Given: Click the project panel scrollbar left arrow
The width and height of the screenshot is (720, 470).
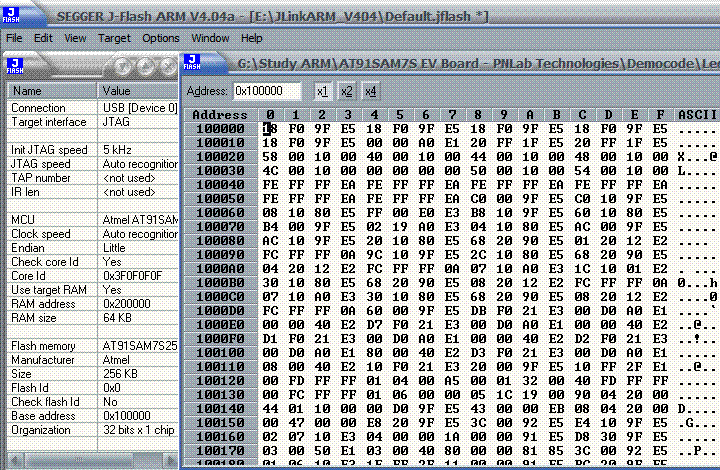Looking at the screenshot, I should pyautogui.click(x=15, y=460).
